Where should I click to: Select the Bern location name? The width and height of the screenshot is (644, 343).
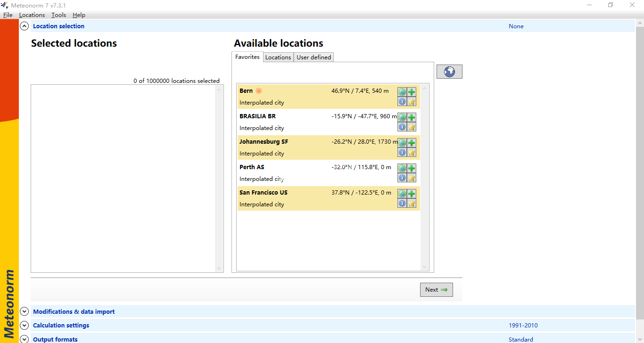tap(246, 91)
